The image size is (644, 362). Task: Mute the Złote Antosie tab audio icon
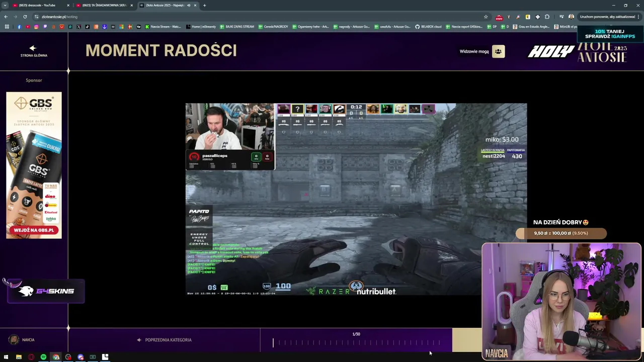pyautogui.click(x=189, y=5)
